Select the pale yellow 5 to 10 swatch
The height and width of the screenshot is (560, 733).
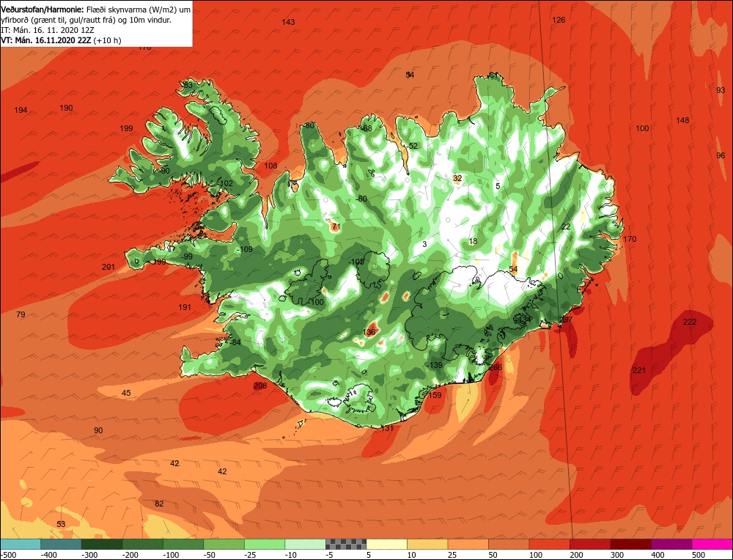(x=386, y=544)
